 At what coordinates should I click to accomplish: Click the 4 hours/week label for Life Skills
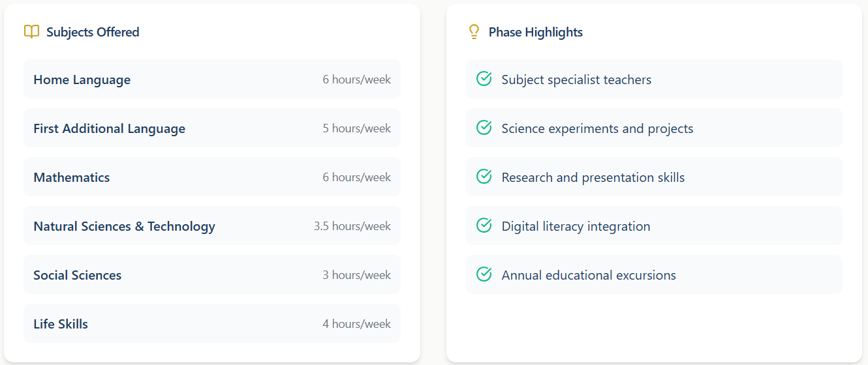point(356,324)
